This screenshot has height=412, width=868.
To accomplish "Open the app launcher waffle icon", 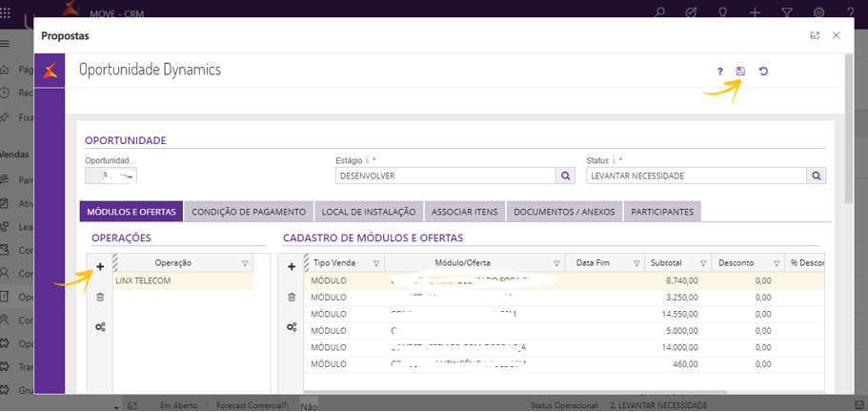I will [x=5, y=11].
